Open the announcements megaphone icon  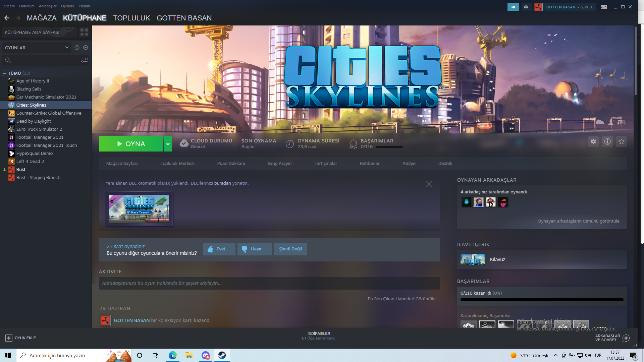[513, 7]
